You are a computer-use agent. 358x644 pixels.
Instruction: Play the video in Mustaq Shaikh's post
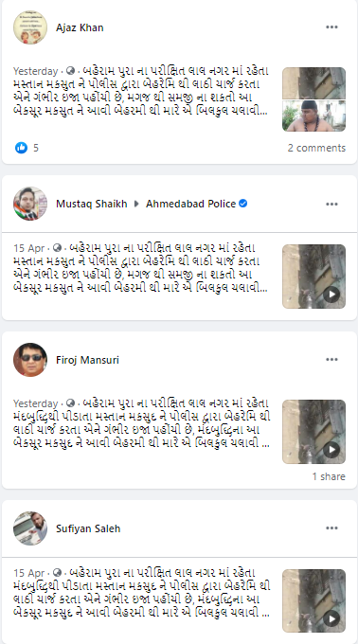pyautogui.click(x=331, y=295)
